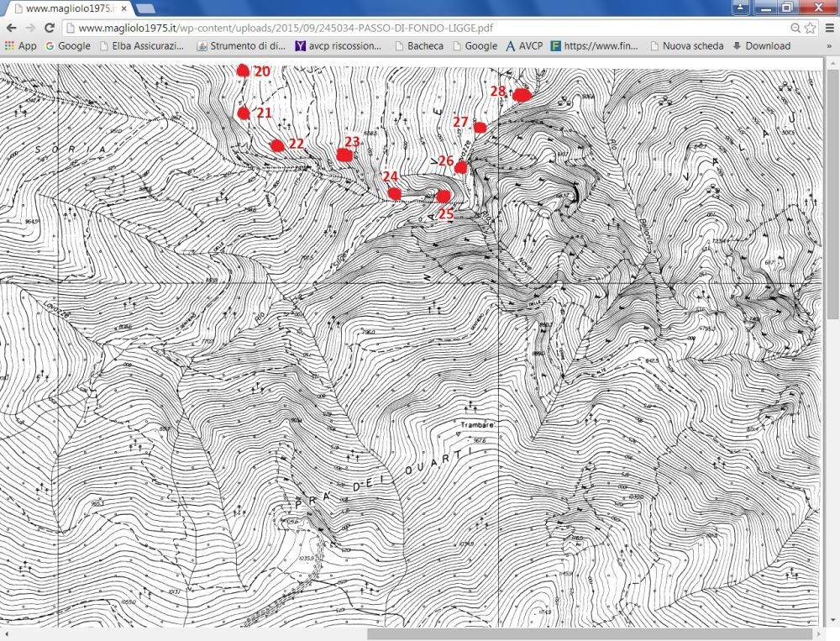Open the Download bookmark
The width and height of the screenshot is (840, 641).
[x=761, y=46]
